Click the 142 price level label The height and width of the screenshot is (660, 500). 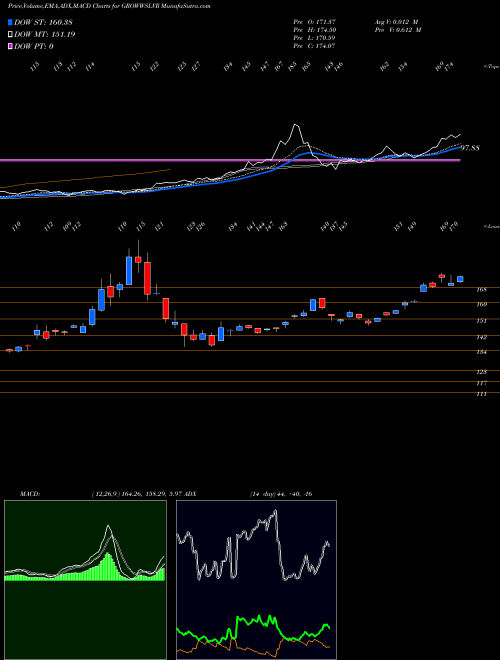click(x=481, y=337)
